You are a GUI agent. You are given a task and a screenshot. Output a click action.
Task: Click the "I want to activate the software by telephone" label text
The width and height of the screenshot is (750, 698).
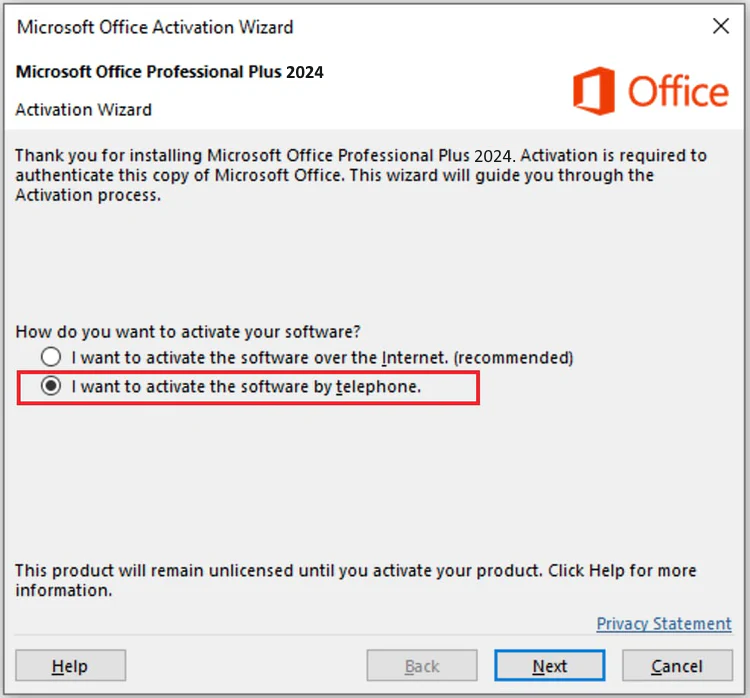(246, 386)
